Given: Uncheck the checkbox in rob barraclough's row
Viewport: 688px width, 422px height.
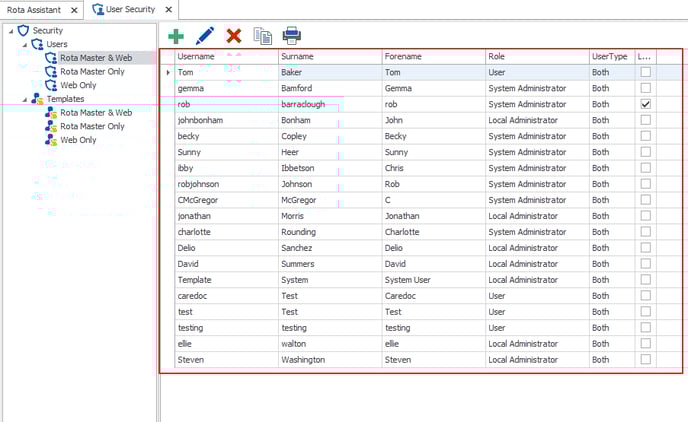Looking at the screenshot, I should tap(645, 104).
